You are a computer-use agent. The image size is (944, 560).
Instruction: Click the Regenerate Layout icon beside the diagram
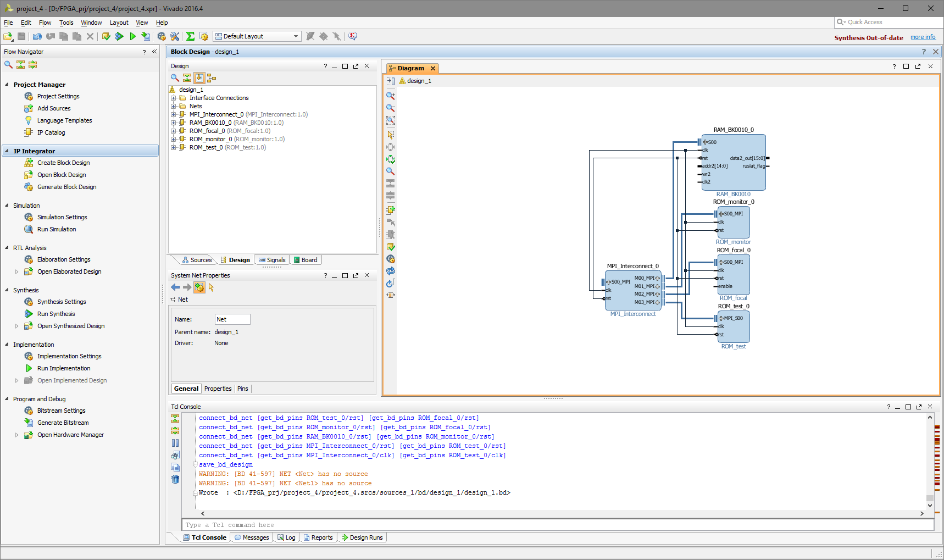[391, 271]
